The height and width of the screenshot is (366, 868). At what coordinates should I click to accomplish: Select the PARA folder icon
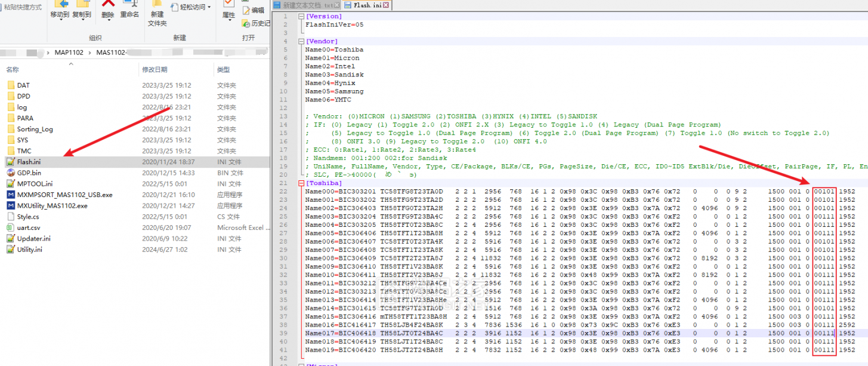click(x=11, y=118)
